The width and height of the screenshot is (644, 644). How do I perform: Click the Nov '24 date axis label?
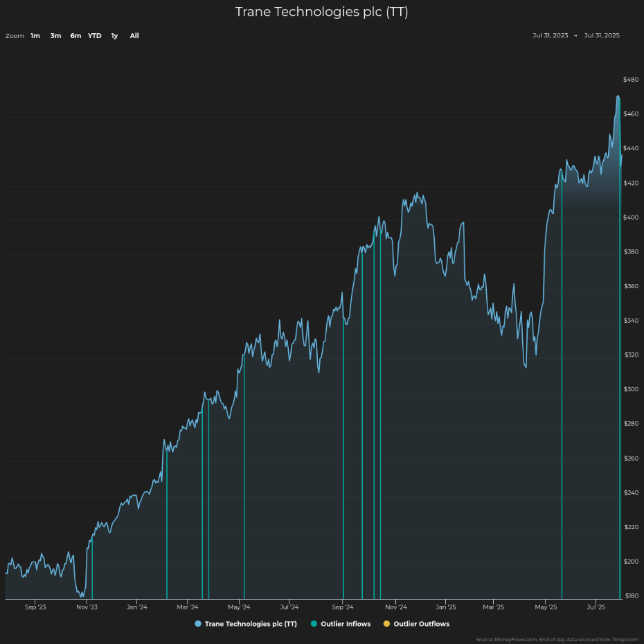[396, 607]
